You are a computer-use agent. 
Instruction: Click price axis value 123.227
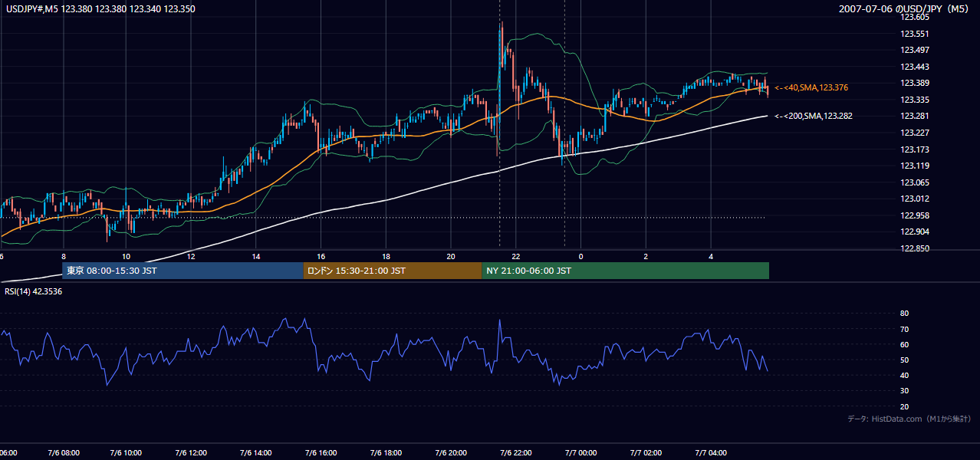[x=915, y=133]
